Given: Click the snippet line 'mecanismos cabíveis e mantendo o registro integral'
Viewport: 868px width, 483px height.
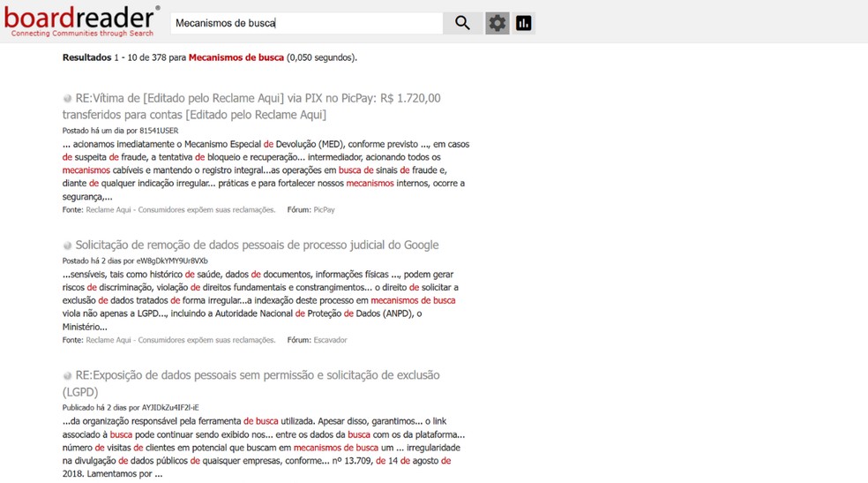Looking at the screenshot, I should pos(255,170).
